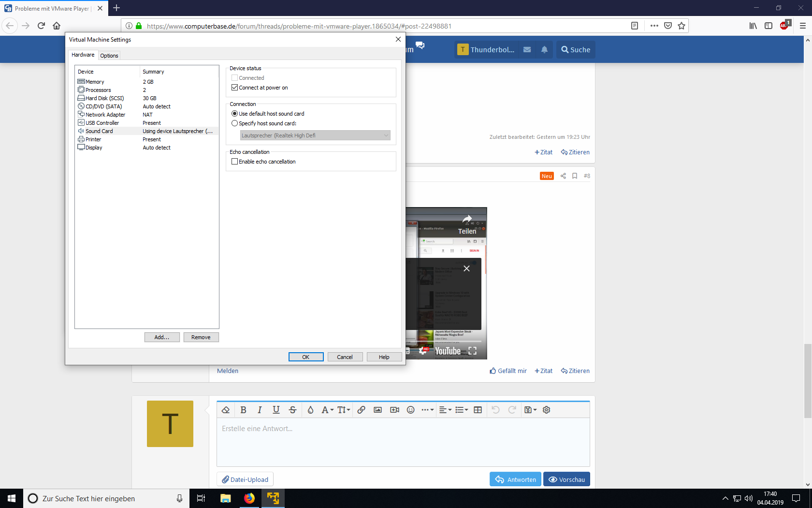Uncheck Connect at power on
Image resolution: width=812 pixels, height=508 pixels.
[234, 87]
